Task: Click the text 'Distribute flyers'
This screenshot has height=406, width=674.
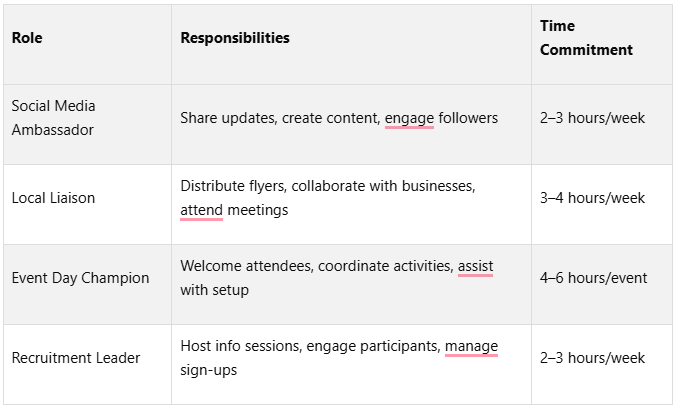Action: [x=231, y=186]
